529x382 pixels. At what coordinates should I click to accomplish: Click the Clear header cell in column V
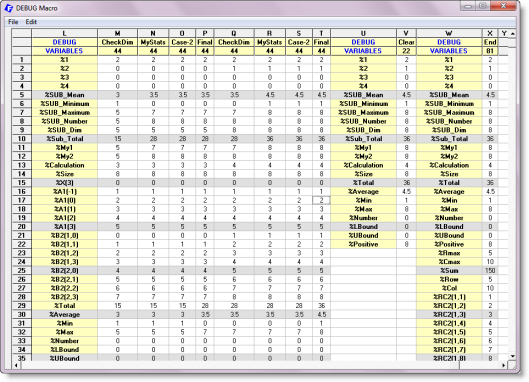(406, 42)
